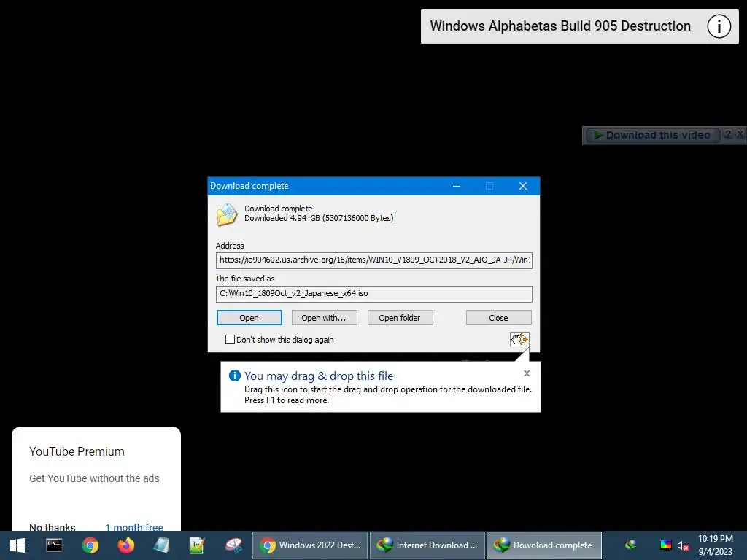
Task: Click 1 month free link
Action: click(x=134, y=527)
